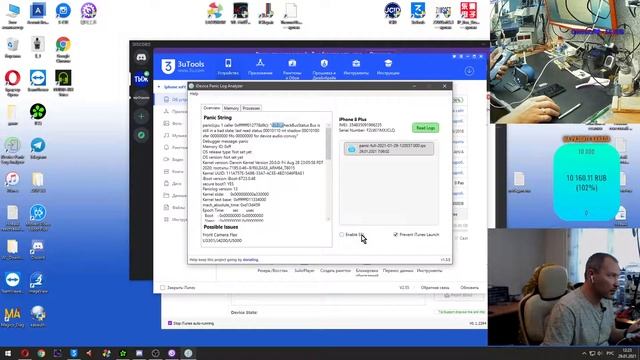Toggle Stop iTunes auto-running checkbox
The width and height of the screenshot is (640, 360).
pyautogui.click(x=170, y=323)
